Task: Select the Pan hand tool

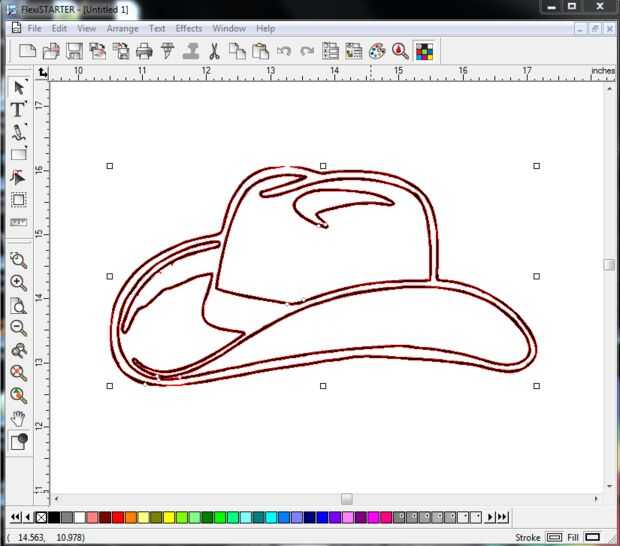Action: [18, 419]
